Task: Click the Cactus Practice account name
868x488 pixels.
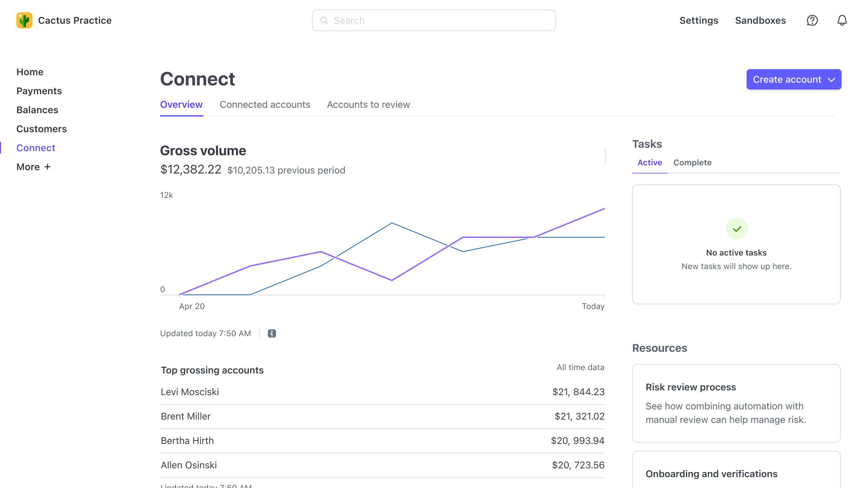Action: pos(75,20)
